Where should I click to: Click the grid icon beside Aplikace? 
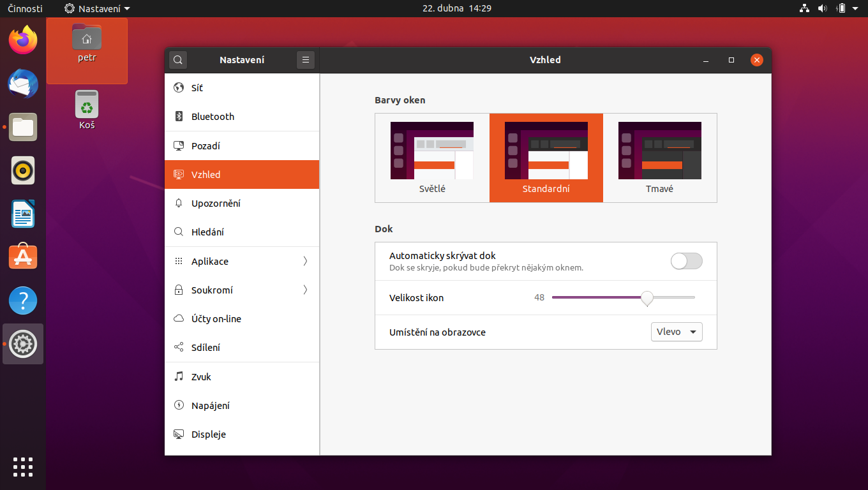pos(179,262)
